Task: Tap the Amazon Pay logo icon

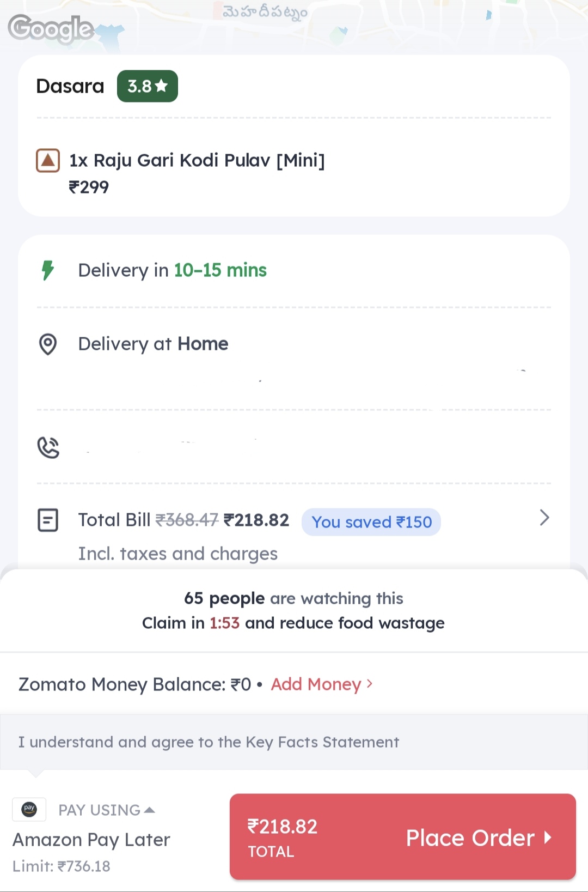Action: (x=29, y=809)
